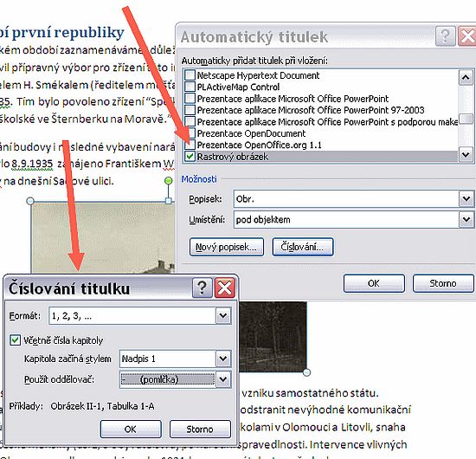
Task: Close the Číslování titulku dialog
Action: pyautogui.click(x=225, y=288)
